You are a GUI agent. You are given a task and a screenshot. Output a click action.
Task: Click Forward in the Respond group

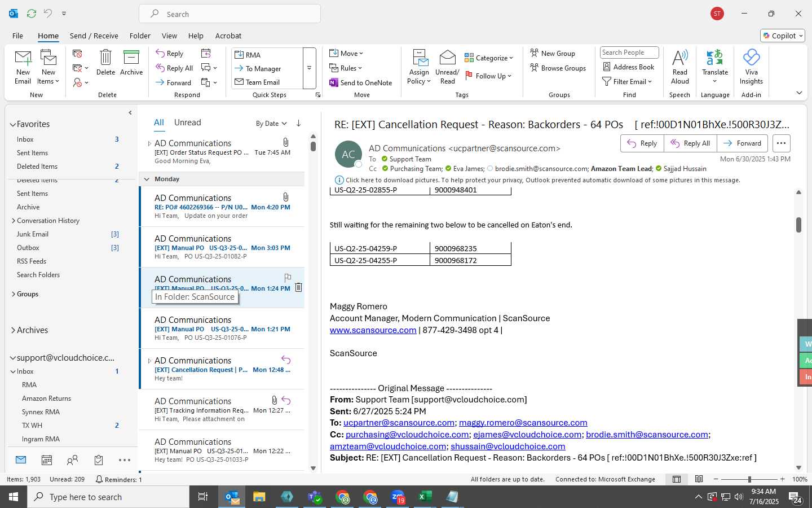click(174, 83)
